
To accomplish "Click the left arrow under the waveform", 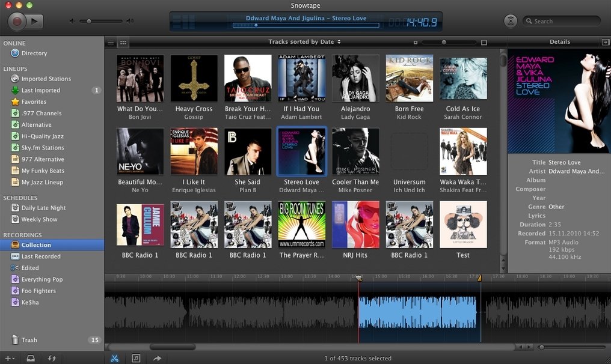I will click(x=520, y=347).
